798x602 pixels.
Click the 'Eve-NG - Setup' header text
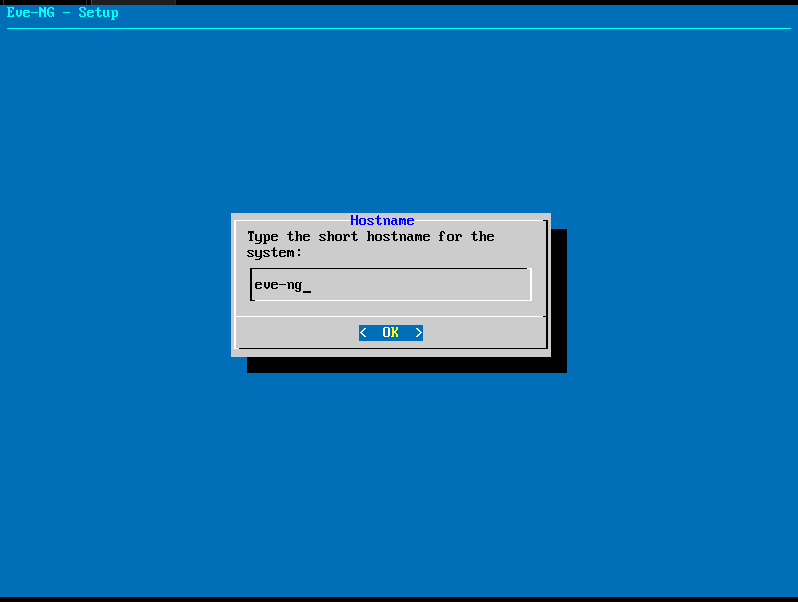[x=62, y=13]
